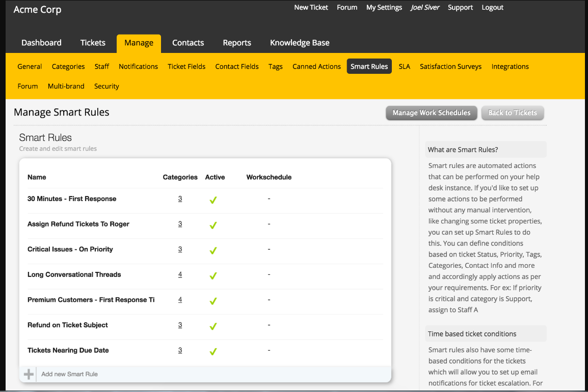588x392 pixels.
Task: Toggle active checkmark for 30 Minutes - First Response
Action: point(213,200)
